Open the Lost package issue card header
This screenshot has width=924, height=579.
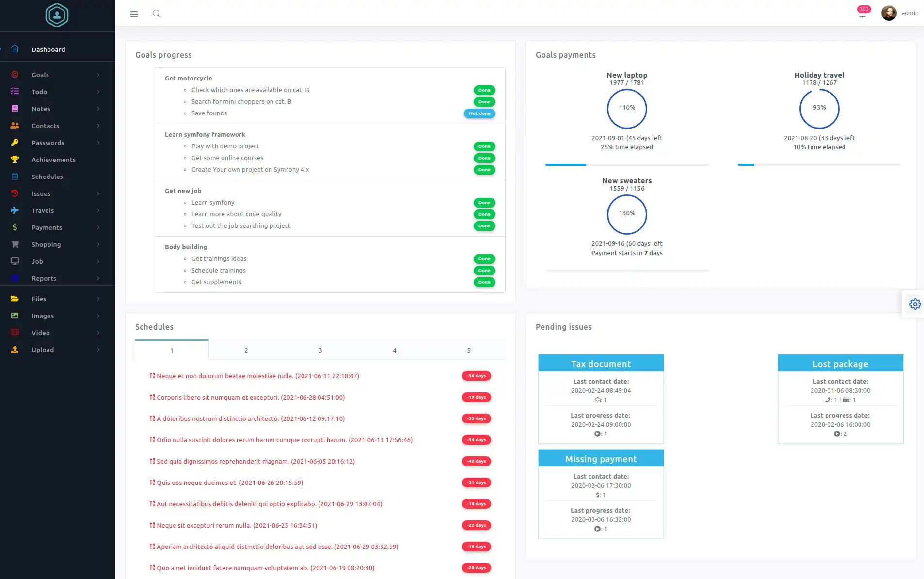point(840,364)
